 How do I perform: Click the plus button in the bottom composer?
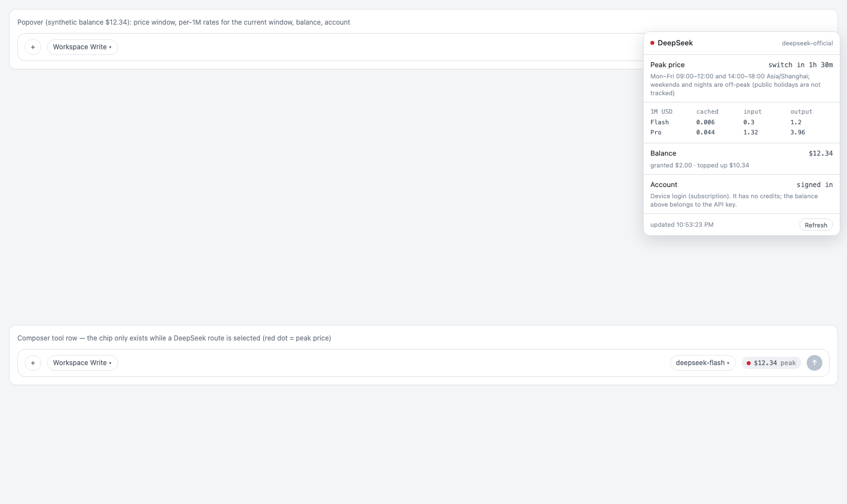click(33, 363)
